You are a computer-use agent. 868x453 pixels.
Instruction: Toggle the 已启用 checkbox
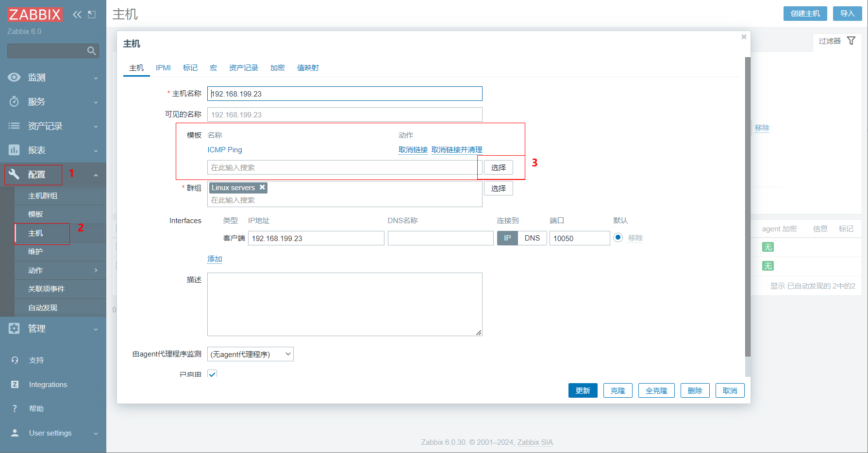[x=212, y=374]
